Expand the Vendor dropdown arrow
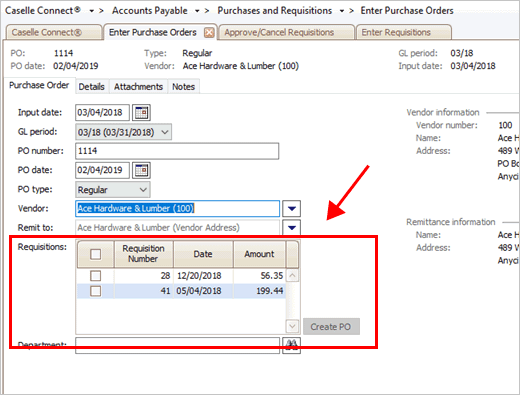 point(292,209)
